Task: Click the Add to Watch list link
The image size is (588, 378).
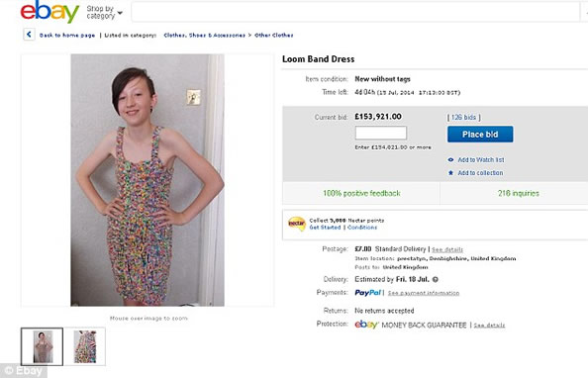Action: (481, 159)
